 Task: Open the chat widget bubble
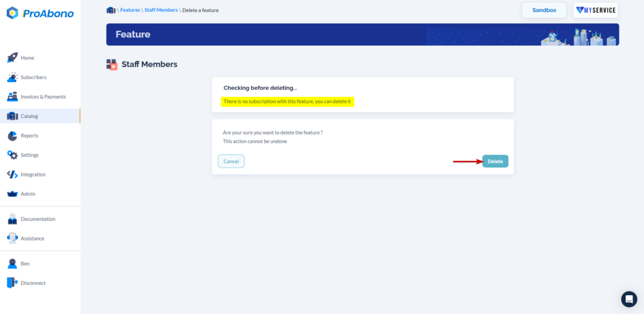tap(629, 300)
